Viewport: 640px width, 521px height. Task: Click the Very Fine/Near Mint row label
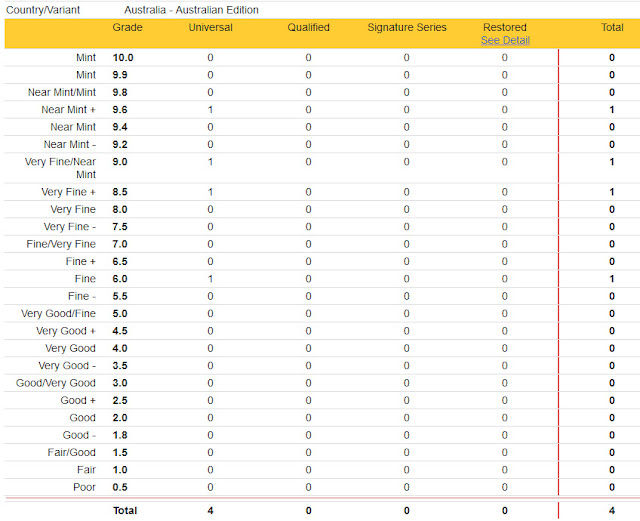60,168
